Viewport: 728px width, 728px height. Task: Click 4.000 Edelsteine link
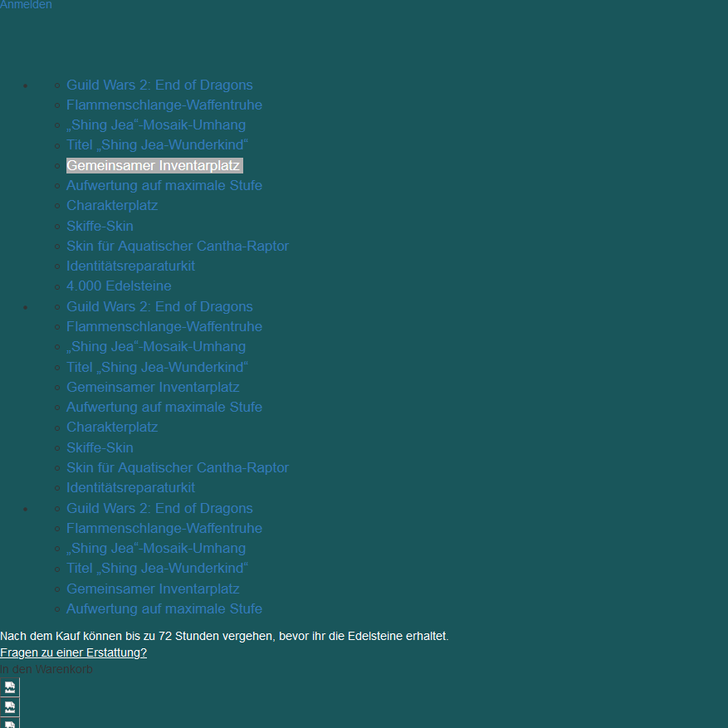pos(119,286)
